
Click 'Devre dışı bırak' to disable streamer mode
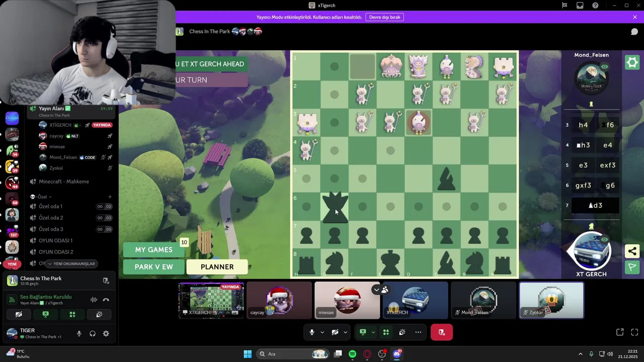coord(385,17)
